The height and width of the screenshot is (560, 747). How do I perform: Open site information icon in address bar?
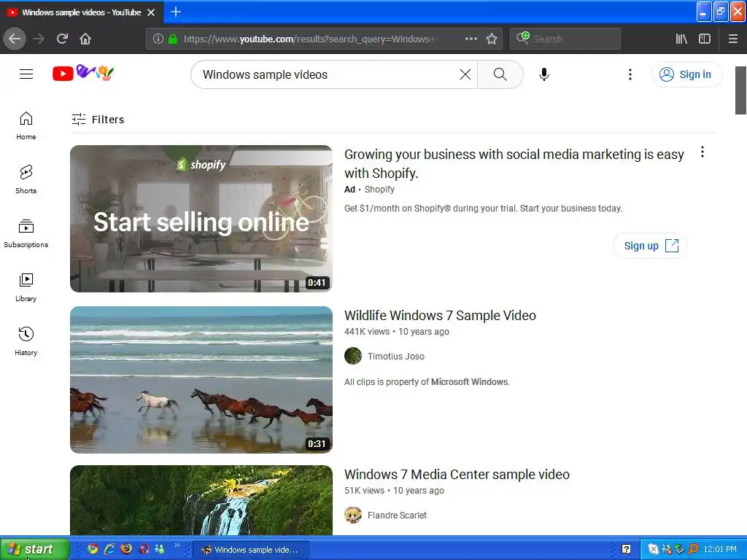(158, 39)
